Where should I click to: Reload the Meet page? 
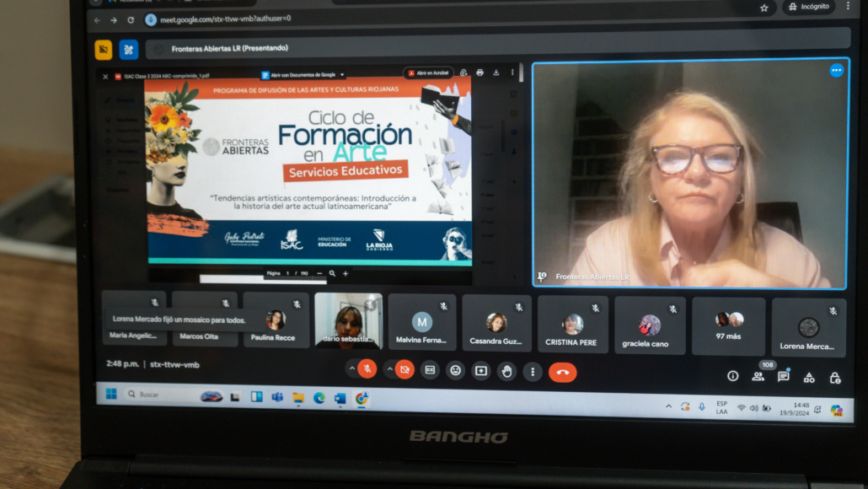[131, 20]
